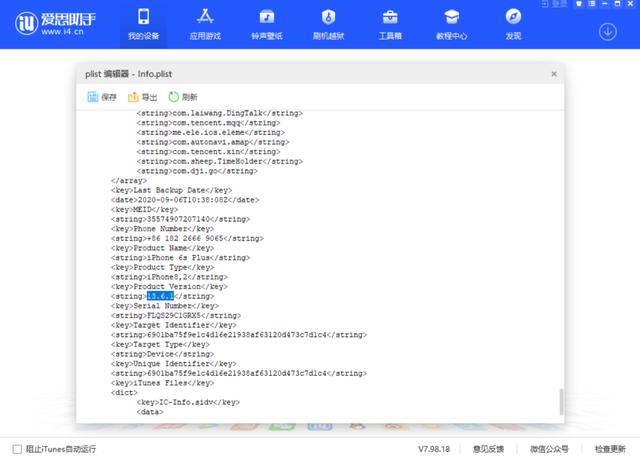Viewport: 640px width, 460px height.
Task: Click the me.ele.ios.eleme string line
Action: pos(211,132)
